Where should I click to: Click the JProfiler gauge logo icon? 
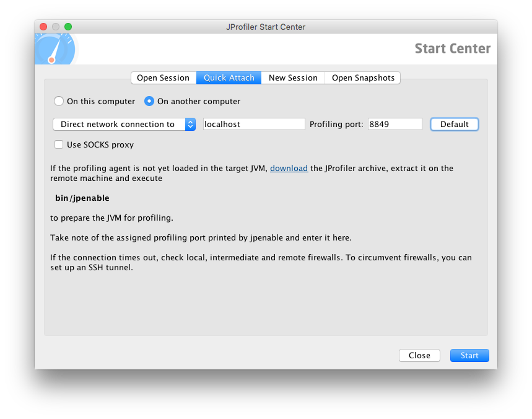pyautogui.click(x=55, y=49)
